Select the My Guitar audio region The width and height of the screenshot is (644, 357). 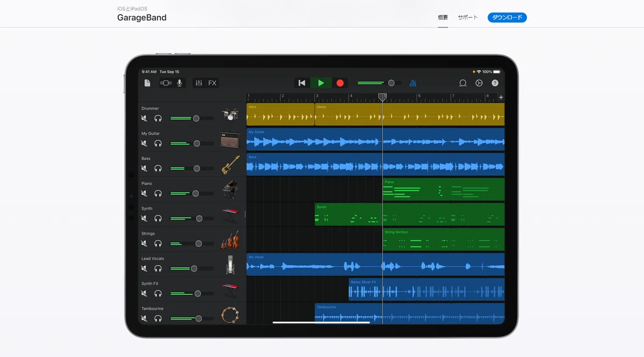(x=376, y=140)
